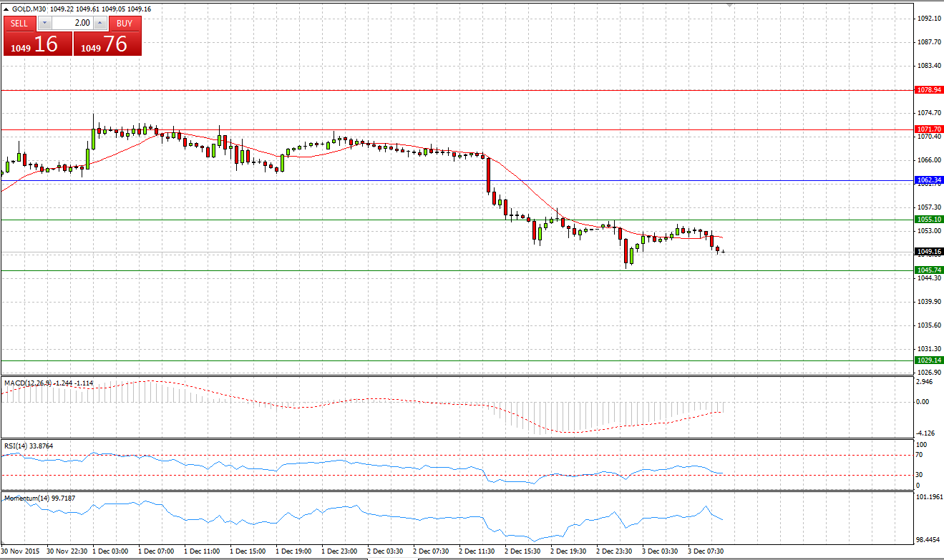This screenshot has height=560, width=944.
Task: Click the buy price tile showing 1049 76
Action: [107, 44]
